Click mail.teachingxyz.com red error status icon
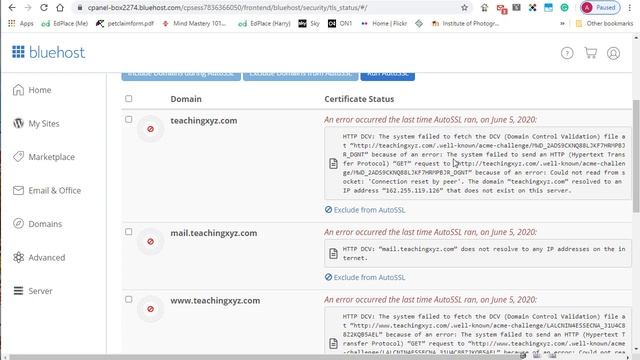640x360 pixels. 150,242
